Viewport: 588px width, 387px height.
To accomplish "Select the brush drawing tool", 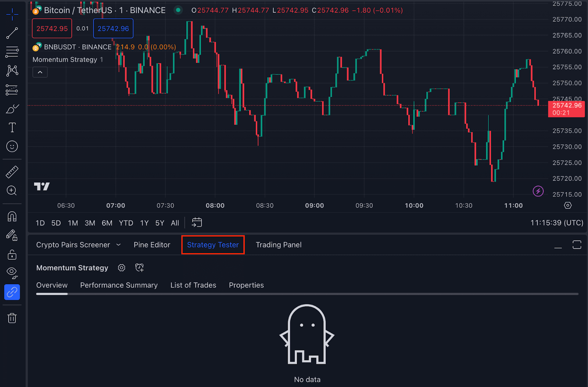I will point(12,109).
